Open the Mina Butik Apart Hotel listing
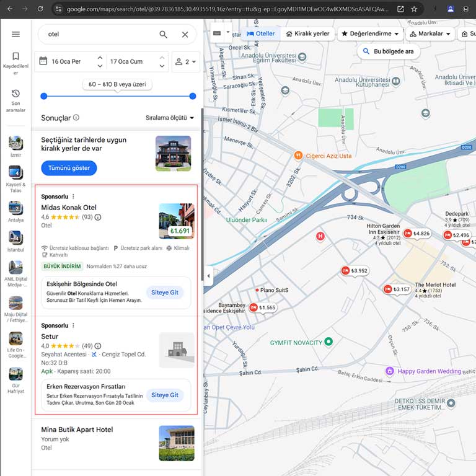The width and height of the screenshot is (476, 476). coord(77,430)
